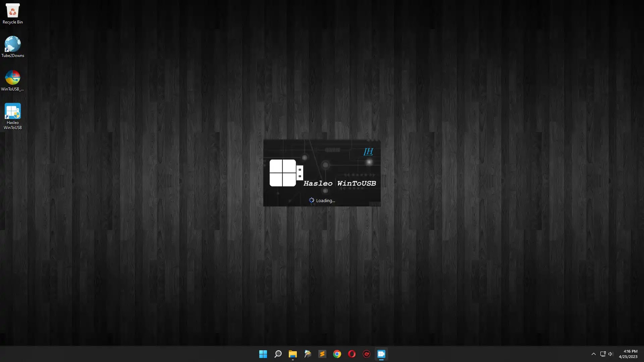
Task: Launch Google Chrome from the taskbar
Action: point(337,354)
